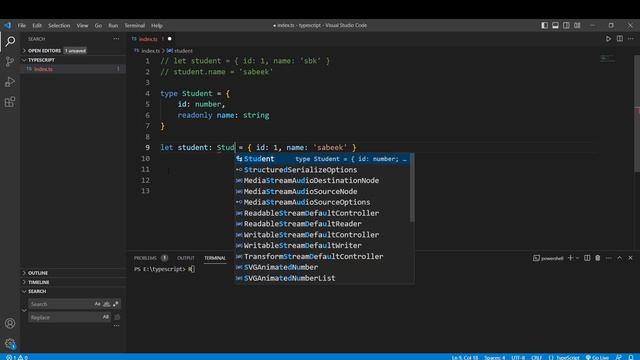Click Go Live in the status bar

[597, 357]
